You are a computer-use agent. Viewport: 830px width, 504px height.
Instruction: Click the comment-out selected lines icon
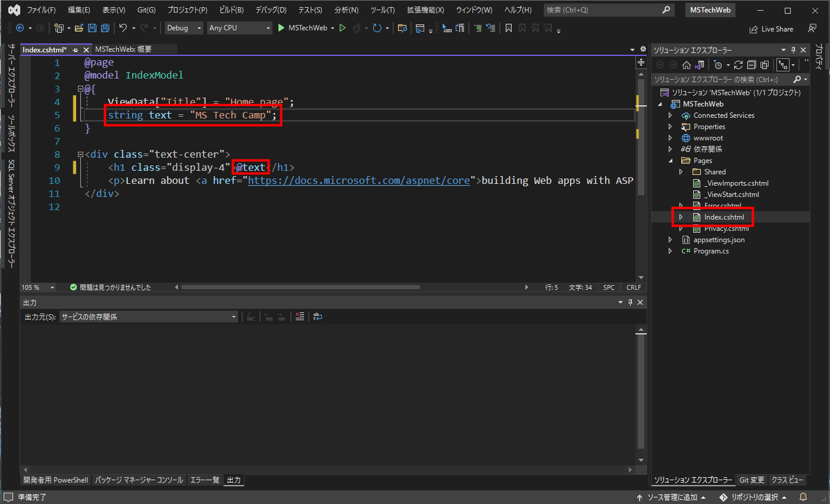pyautogui.click(x=478, y=28)
